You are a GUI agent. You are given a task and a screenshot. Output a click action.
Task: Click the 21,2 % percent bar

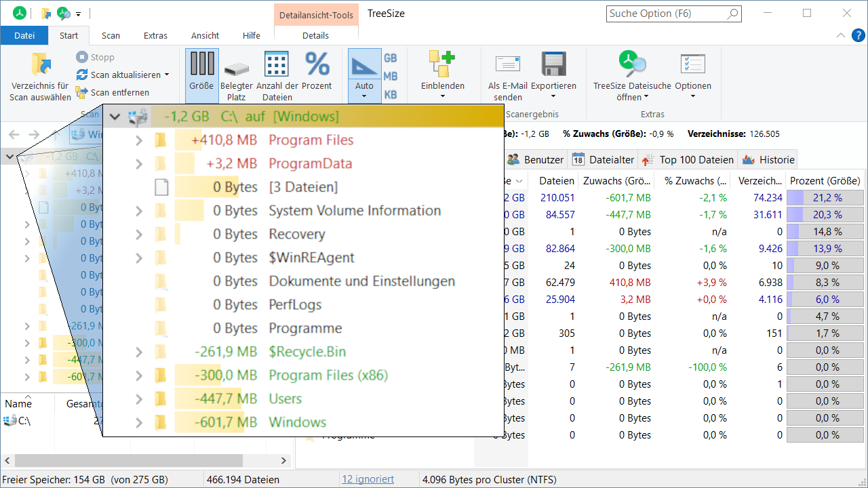pyautogui.click(x=825, y=198)
